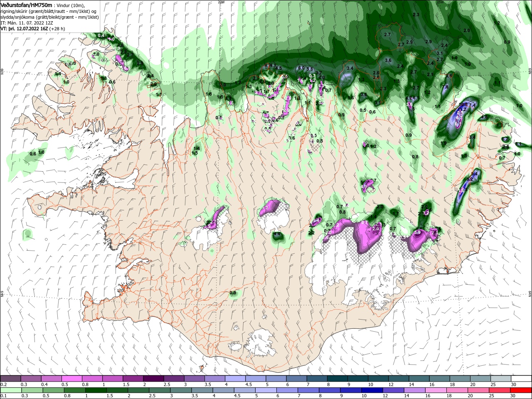Click the Veðurstofan/HM750m title text

26,5
